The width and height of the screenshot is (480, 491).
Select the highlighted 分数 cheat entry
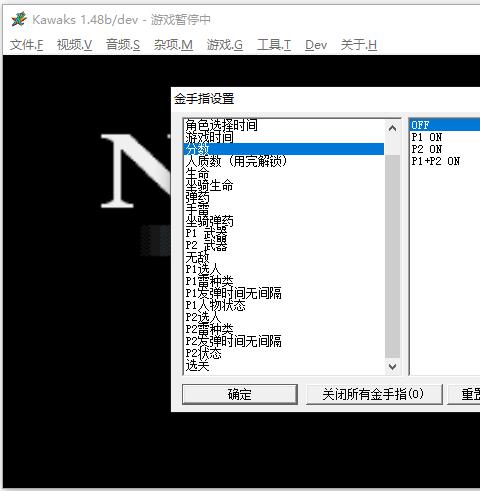point(284,149)
